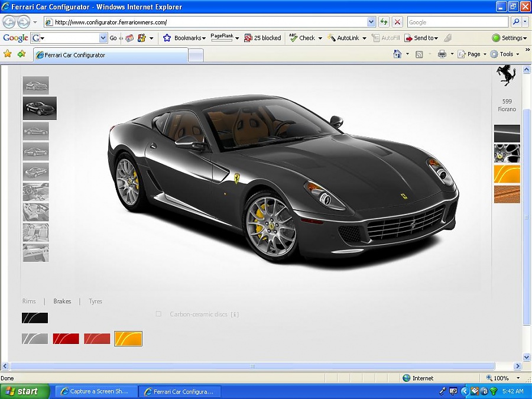Select exterior paint category thumbnail in right panel
The height and width of the screenshot is (399, 532).
[507, 134]
